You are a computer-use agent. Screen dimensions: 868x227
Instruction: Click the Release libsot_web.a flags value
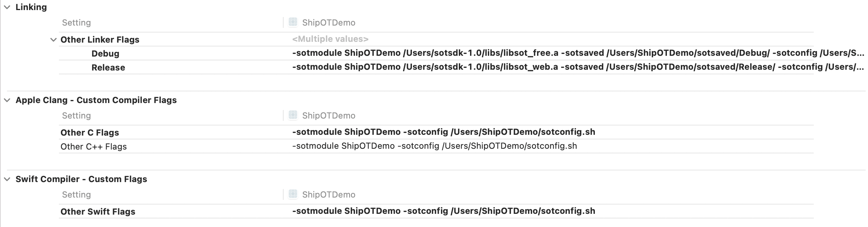578,67
